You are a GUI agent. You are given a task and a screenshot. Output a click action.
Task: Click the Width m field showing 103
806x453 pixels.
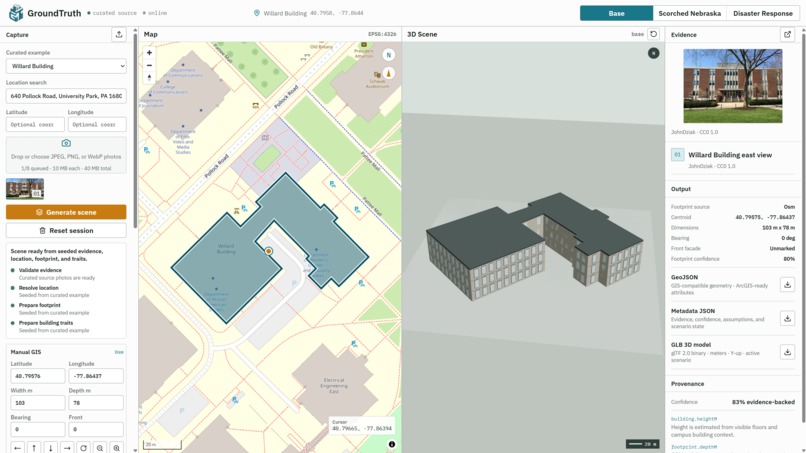pos(38,403)
